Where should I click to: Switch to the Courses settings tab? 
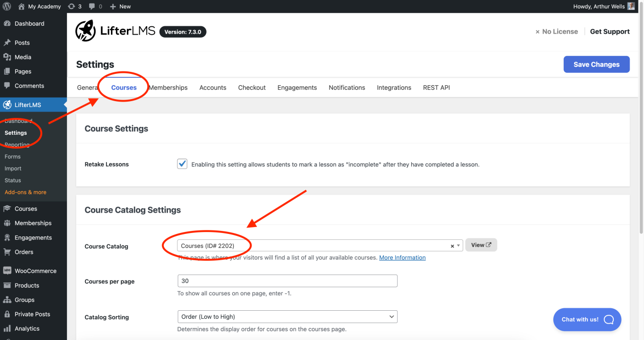point(124,88)
